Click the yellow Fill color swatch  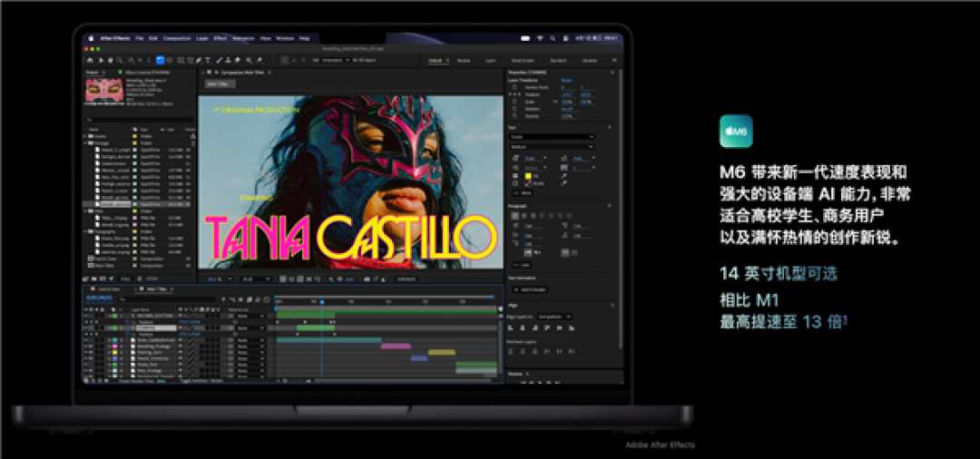tap(528, 176)
